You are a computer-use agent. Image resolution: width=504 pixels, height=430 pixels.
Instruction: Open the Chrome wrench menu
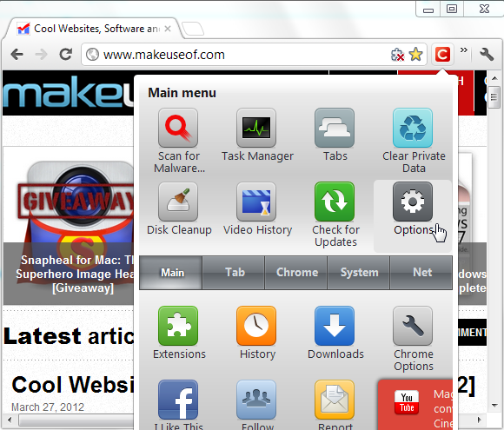487,55
